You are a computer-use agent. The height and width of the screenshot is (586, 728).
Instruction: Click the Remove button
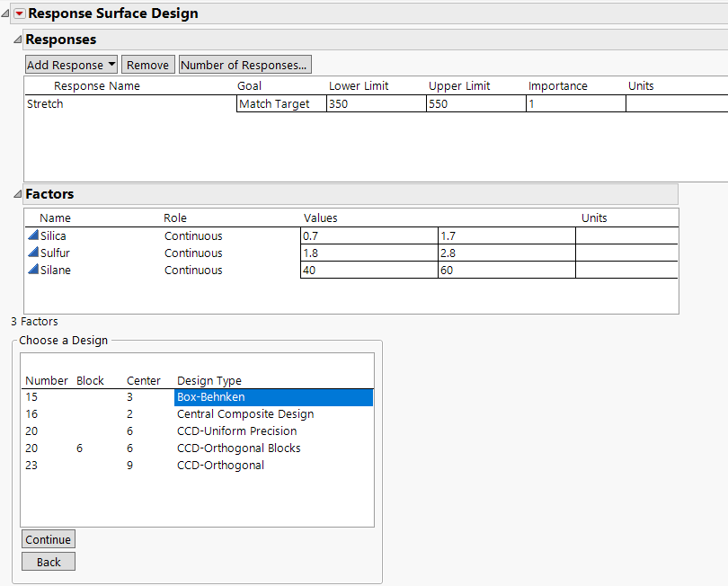147,64
